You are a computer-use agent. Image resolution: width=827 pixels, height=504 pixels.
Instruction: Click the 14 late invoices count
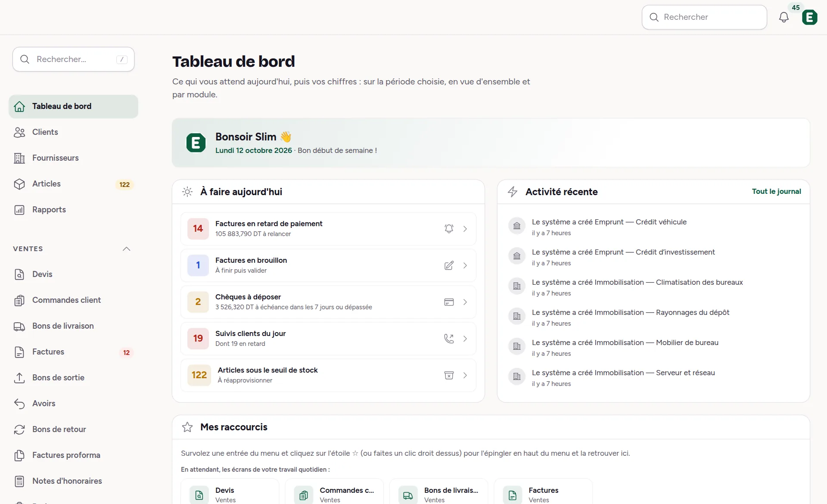198,229
